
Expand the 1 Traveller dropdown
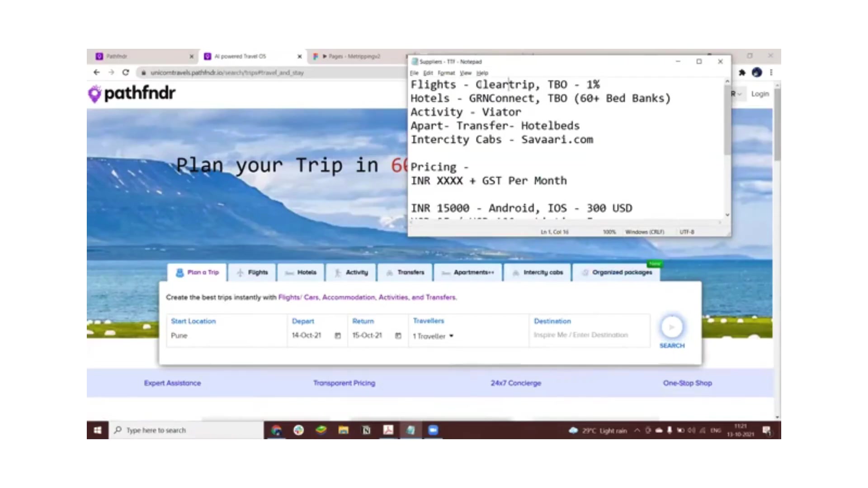click(433, 336)
